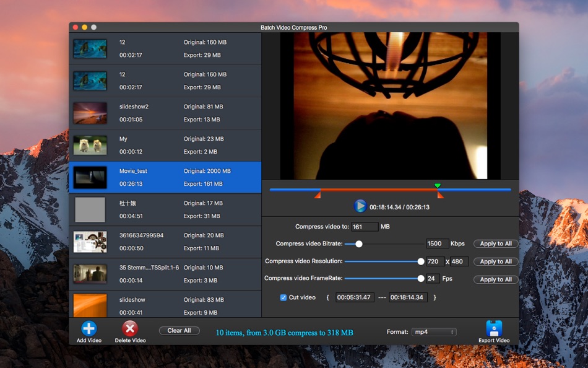This screenshot has width=588, height=368.
Task: Click the cut start time 00:05:31.47 field
Action: [355, 297]
